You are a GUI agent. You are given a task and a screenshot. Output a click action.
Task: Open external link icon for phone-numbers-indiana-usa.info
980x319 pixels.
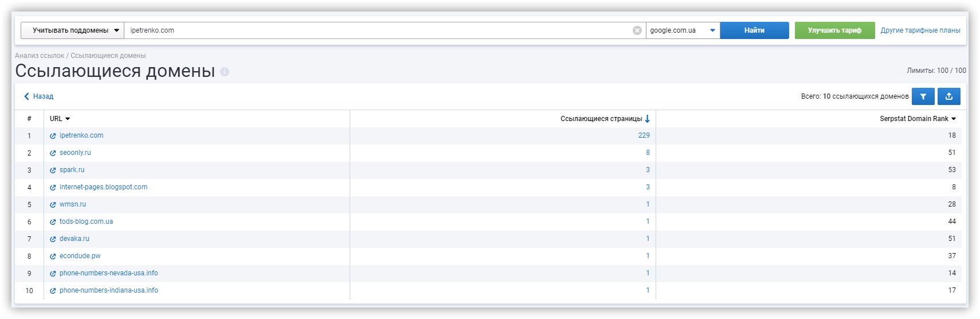(x=53, y=291)
